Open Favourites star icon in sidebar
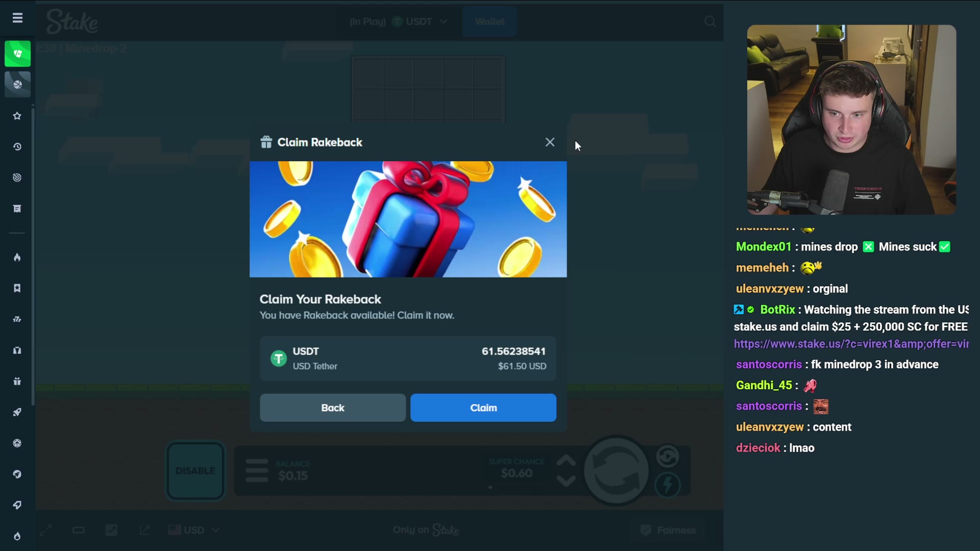 coord(17,116)
